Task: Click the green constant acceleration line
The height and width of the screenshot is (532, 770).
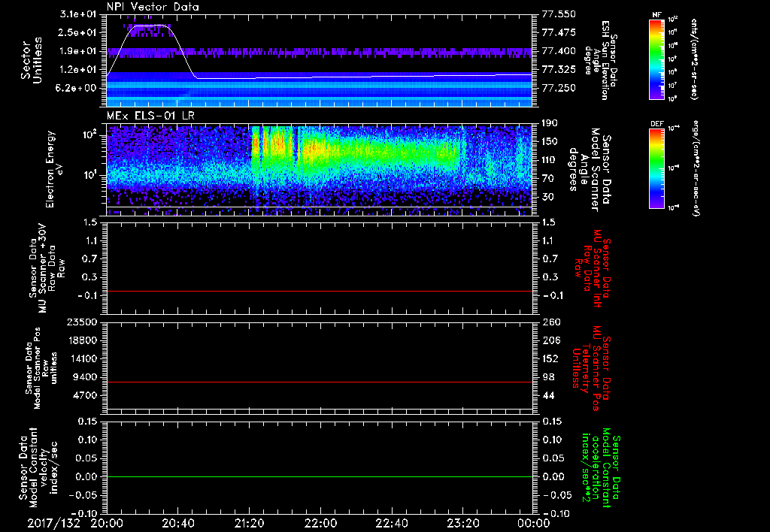Action: tap(319, 477)
